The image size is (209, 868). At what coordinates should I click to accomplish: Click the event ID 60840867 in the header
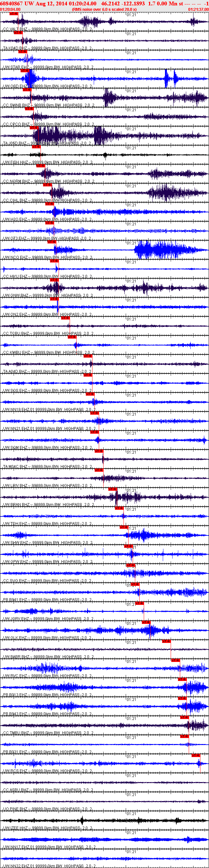coord(11,3)
